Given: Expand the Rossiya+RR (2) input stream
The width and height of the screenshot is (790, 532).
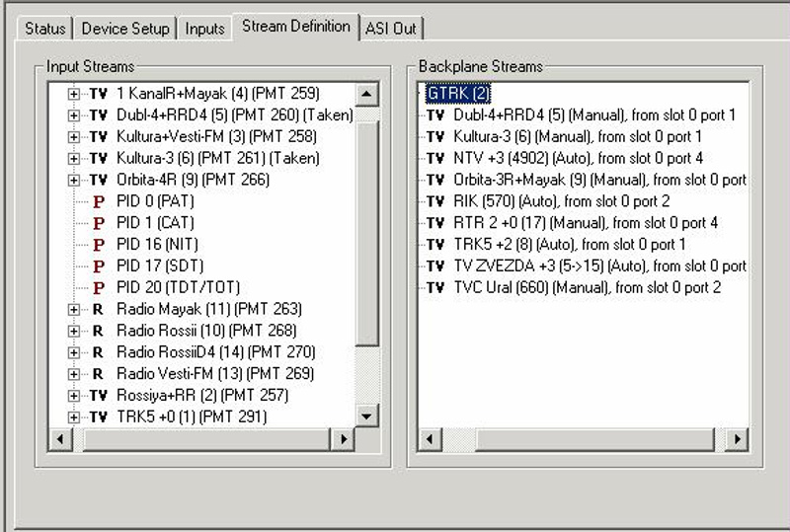Looking at the screenshot, I should tap(73, 396).
